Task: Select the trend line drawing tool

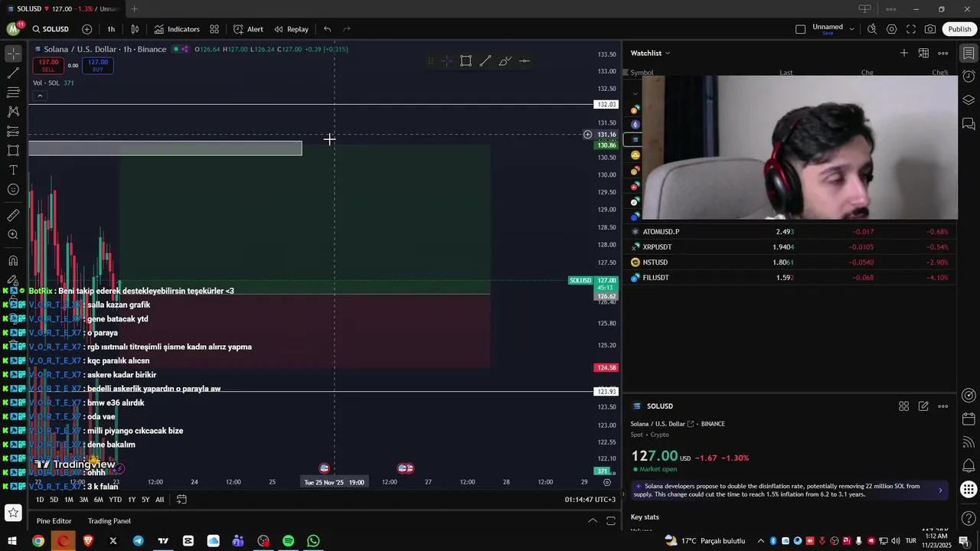Action: click(13, 73)
